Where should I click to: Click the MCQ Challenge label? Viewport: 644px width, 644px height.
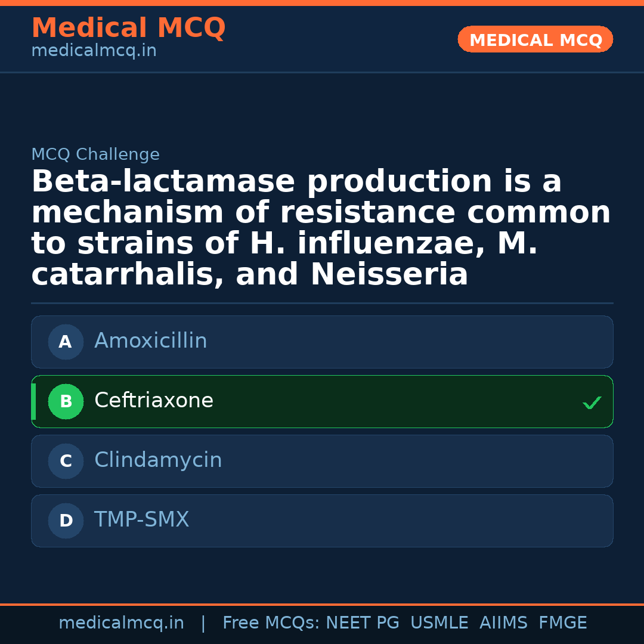95,154
